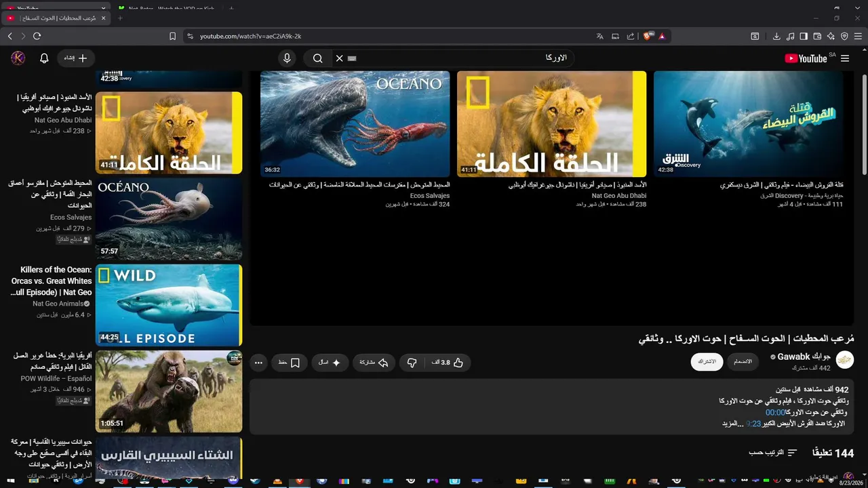Click the Create (إنشاء) button
This screenshot has height=488, width=868.
(76, 58)
